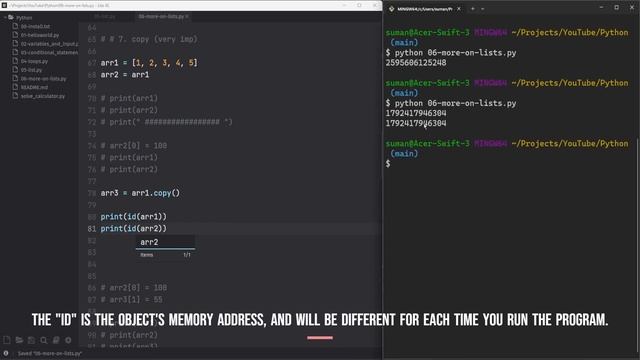Click the file icon beside solve_calculator.py
Viewport: 640px width, 360px height.
(15, 96)
